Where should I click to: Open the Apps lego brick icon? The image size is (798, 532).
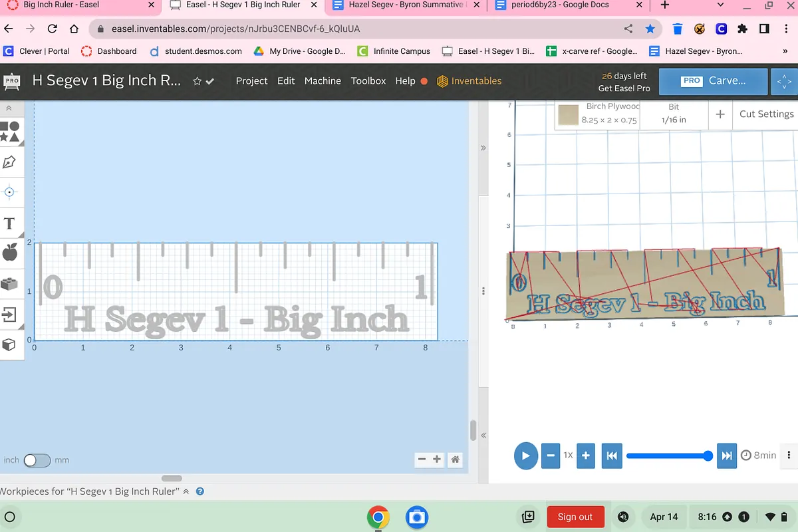(x=9, y=284)
